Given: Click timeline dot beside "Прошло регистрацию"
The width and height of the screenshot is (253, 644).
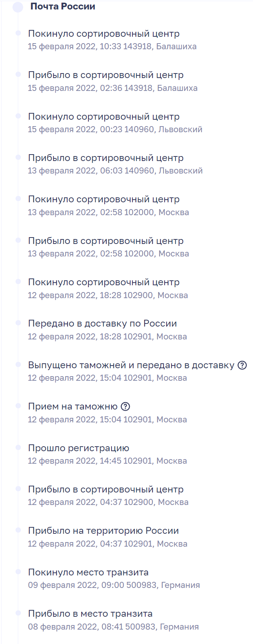Looking at the screenshot, I should (18, 447).
